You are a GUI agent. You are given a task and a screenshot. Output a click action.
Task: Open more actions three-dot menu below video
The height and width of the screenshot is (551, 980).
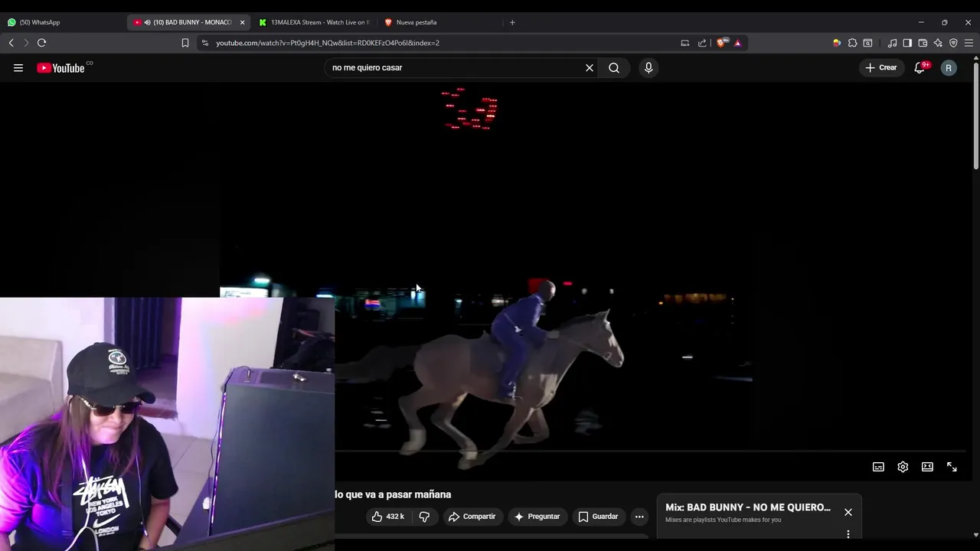tap(639, 517)
